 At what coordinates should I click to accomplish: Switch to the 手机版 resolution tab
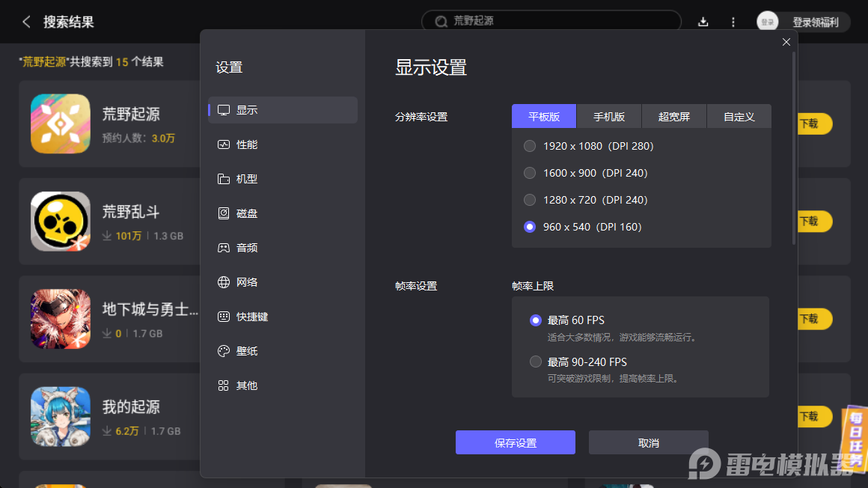[609, 116]
